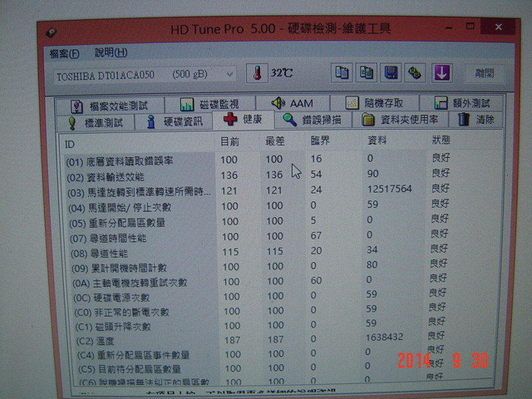Open the 說明(H) menu
532x399 pixels.
tap(111, 53)
